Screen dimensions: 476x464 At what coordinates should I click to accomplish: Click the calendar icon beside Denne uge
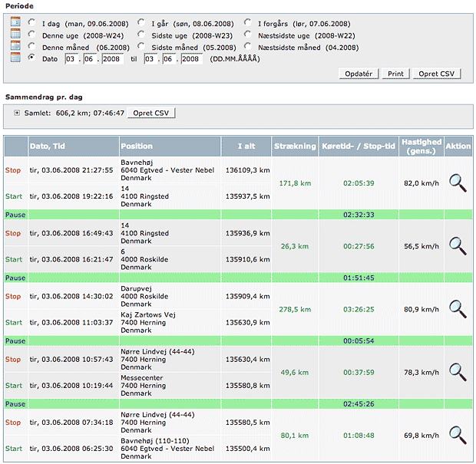click(15, 34)
